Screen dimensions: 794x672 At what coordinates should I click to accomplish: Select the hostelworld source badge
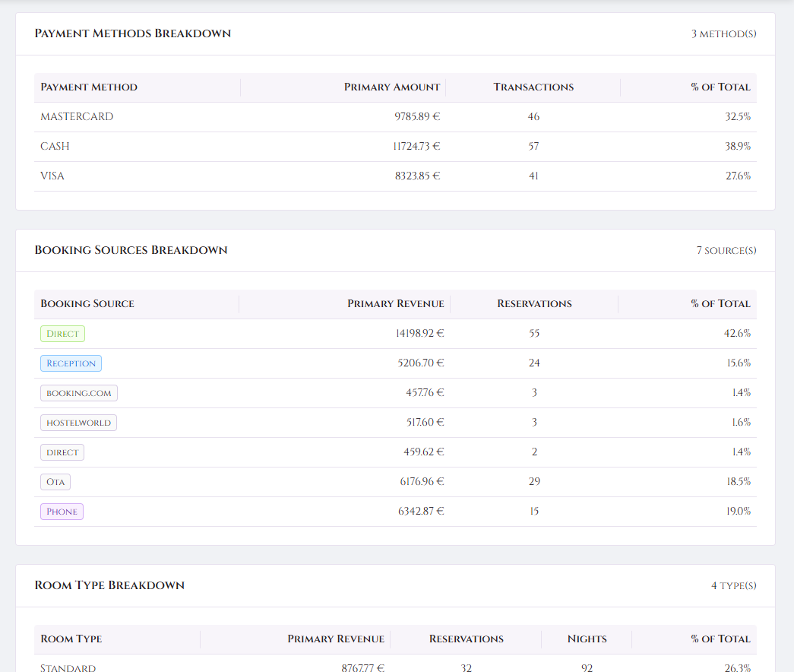pos(78,423)
